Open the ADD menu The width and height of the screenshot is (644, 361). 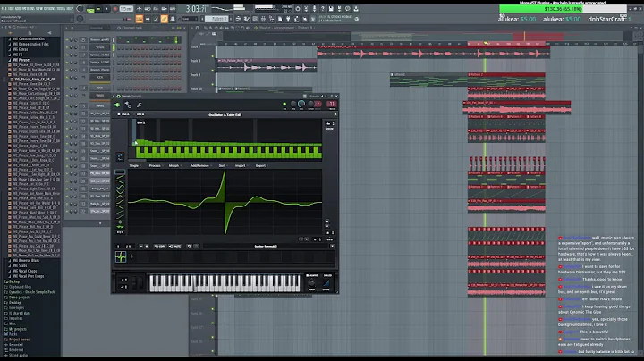point(18,8)
